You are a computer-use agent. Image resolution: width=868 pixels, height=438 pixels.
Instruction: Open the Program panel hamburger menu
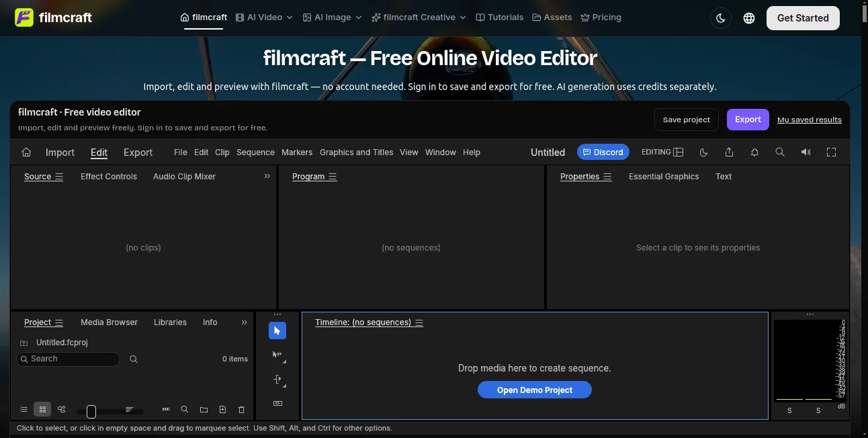point(333,177)
